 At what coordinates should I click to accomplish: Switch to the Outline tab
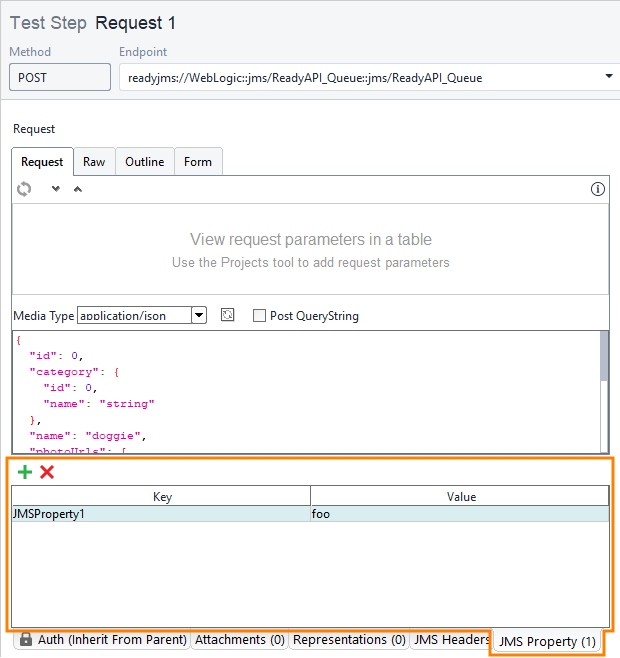click(x=144, y=162)
